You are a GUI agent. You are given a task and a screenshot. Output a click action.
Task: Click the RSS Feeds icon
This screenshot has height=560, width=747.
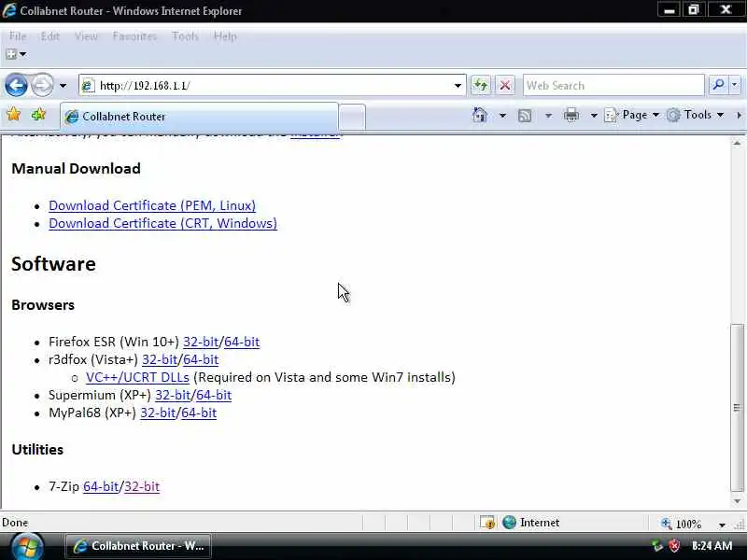tap(525, 116)
